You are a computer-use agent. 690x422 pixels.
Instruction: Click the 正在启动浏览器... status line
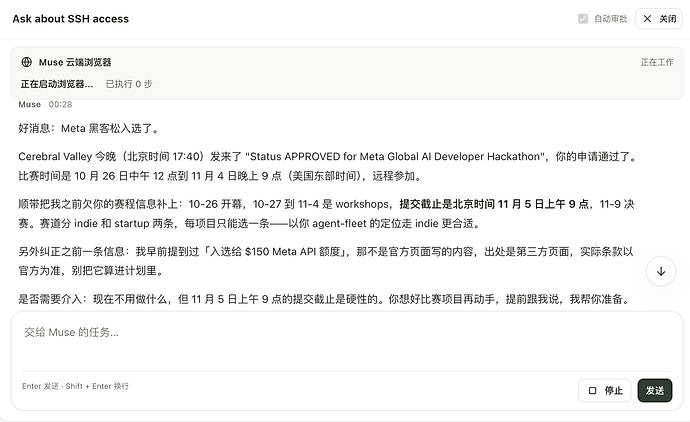(x=57, y=84)
